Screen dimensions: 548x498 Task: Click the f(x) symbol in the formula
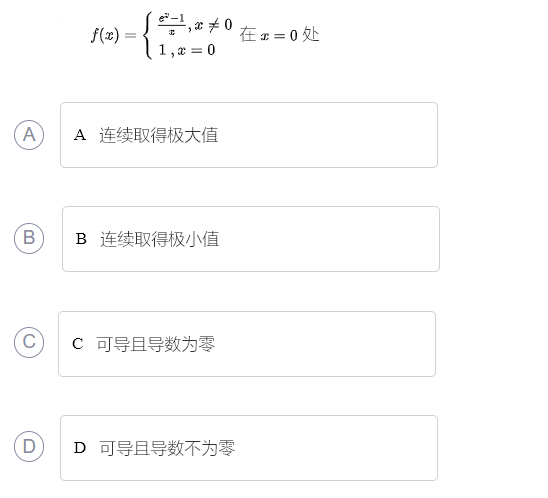[x=105, y=35]
